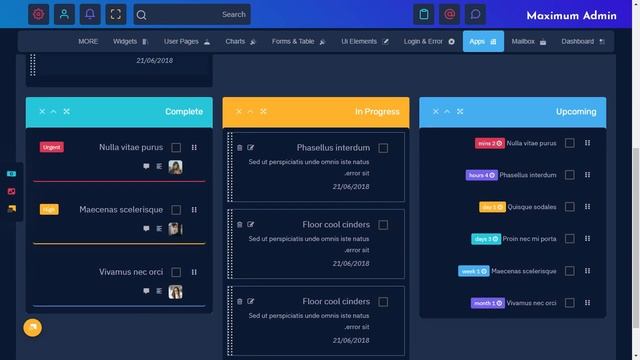The height and width of the screenshot is (360, 640).
Task: Check the Quisque sodales checkbox
Action: tap(569, 207)
